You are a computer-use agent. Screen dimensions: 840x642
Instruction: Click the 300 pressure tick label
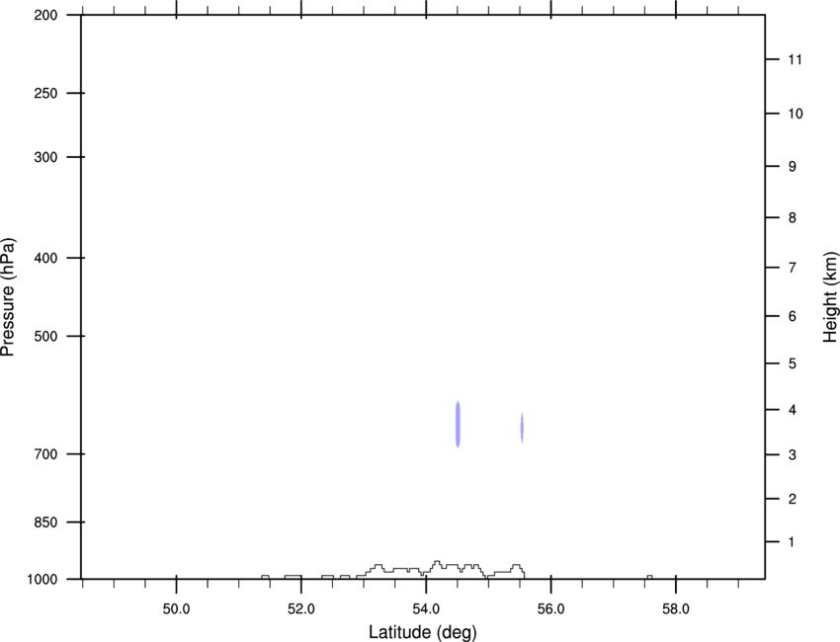click(x=45, y=157)
